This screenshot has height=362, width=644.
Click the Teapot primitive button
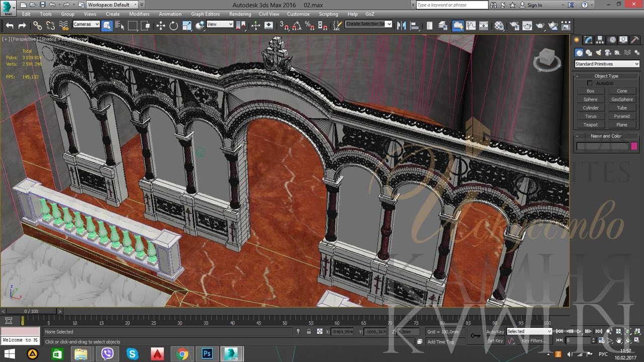click(591, 125)
